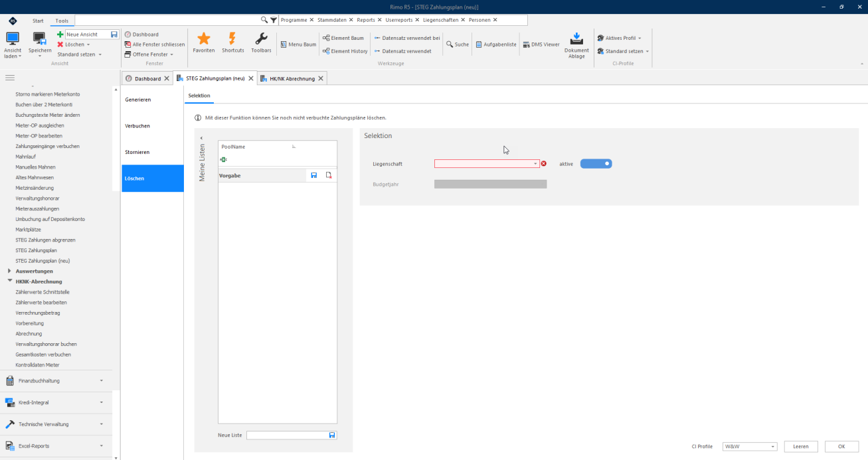Open the Aufgabenliste
The height and width of the screenshot is (460, 868).
tap(496, 44)
